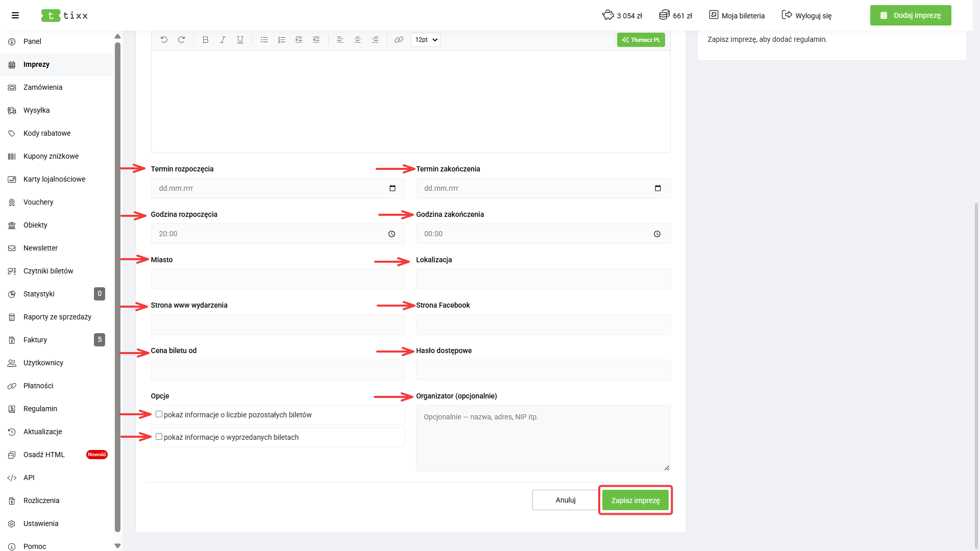The image size is (980, 551).
Task: Open Karty lojalnościowe section
Action: pos(56,179)
